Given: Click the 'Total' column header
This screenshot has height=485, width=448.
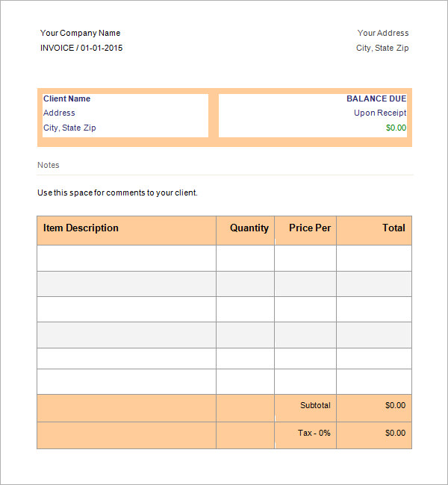Looking at the screenshot, I should click(x=393, y=228).
